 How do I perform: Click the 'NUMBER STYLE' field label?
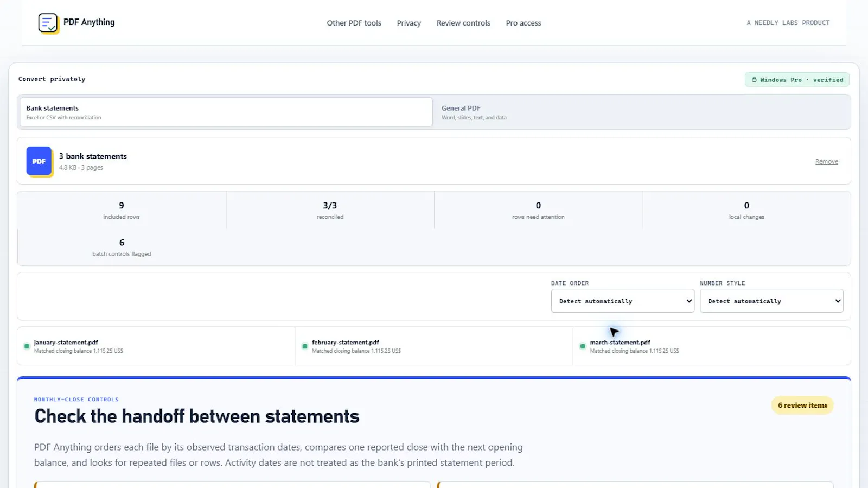point(722,283)
